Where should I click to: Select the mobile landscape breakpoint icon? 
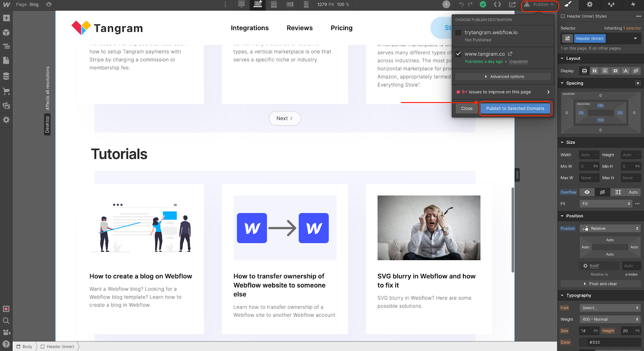tap(290, 4)
